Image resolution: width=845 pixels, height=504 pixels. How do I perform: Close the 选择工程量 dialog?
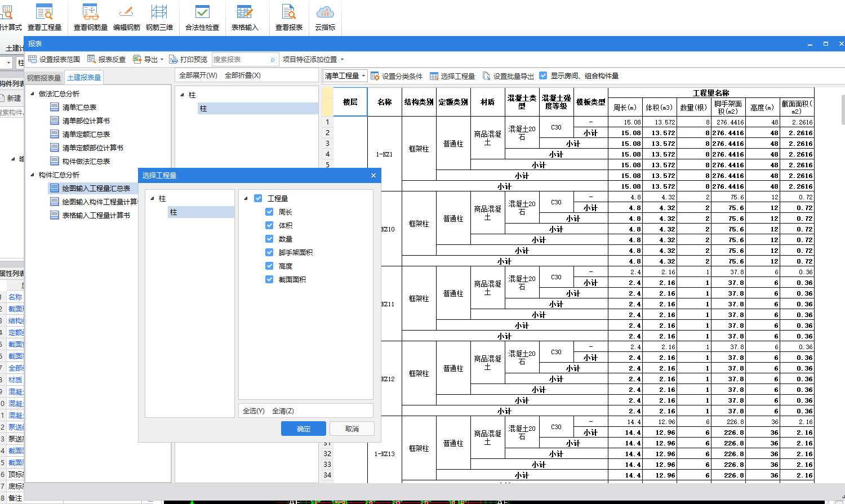(x=373, y=176)
